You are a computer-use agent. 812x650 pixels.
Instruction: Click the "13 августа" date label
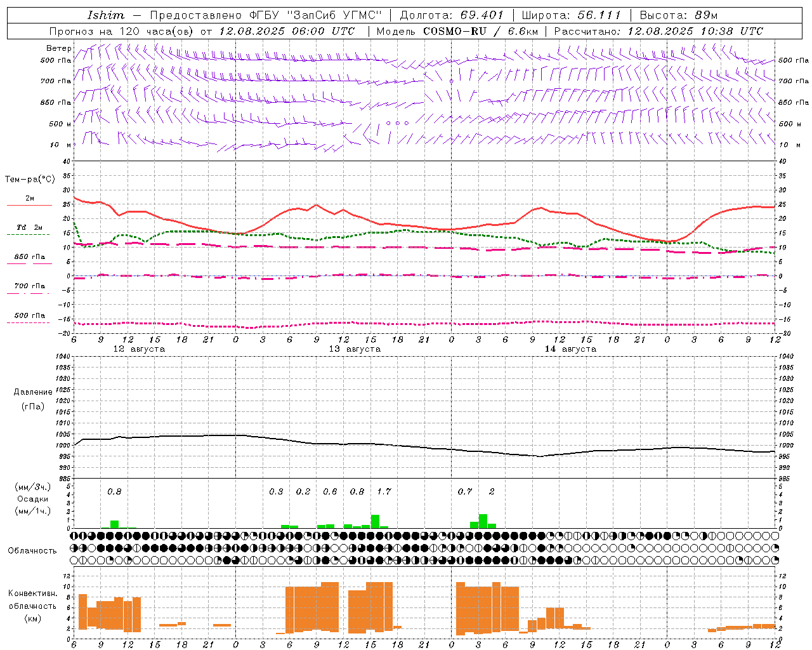pyautogui.click(x=355, y=349)
